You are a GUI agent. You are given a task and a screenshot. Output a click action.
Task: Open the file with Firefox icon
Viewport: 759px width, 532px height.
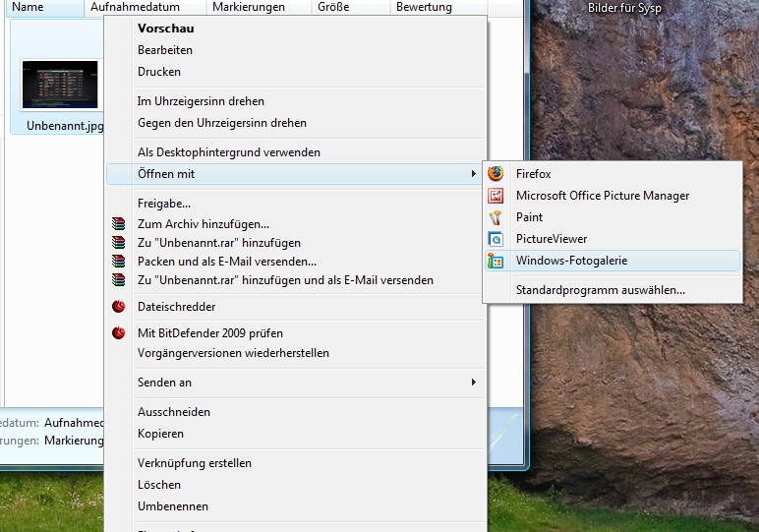(496, 173)
